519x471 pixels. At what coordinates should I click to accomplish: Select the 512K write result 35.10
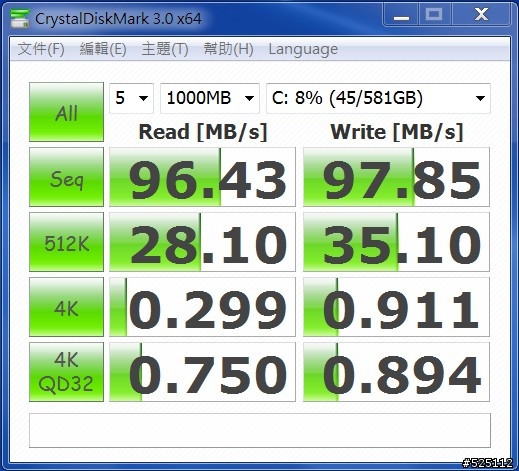point(396,242)
